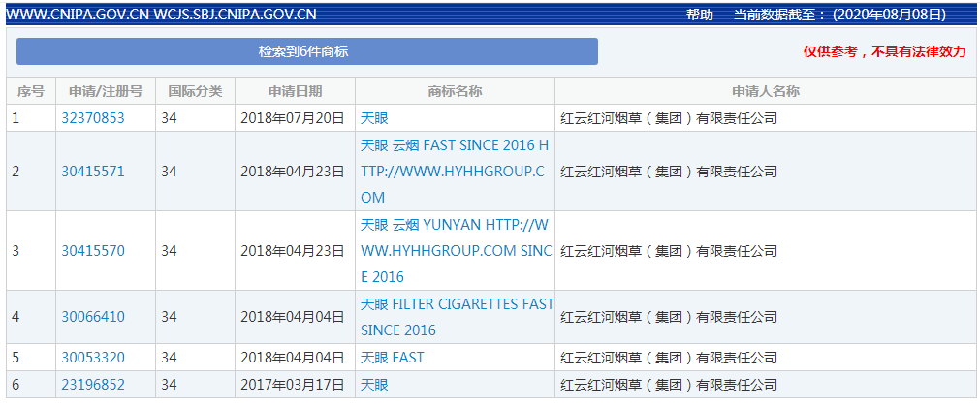Open trademark 天眼 云烟 FAST SINCE 2016
The height and width of the screenshot is (409, 980).
point(455,172)
